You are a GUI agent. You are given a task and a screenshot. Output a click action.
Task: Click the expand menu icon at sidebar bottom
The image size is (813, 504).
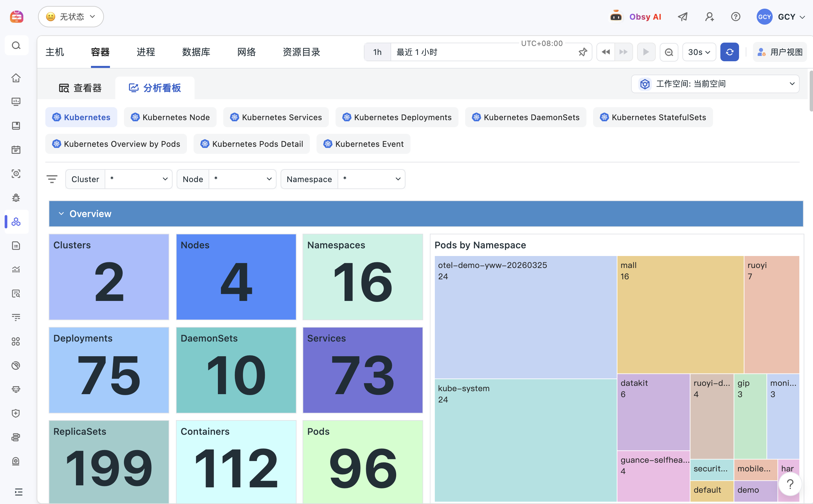click(18, 492)
